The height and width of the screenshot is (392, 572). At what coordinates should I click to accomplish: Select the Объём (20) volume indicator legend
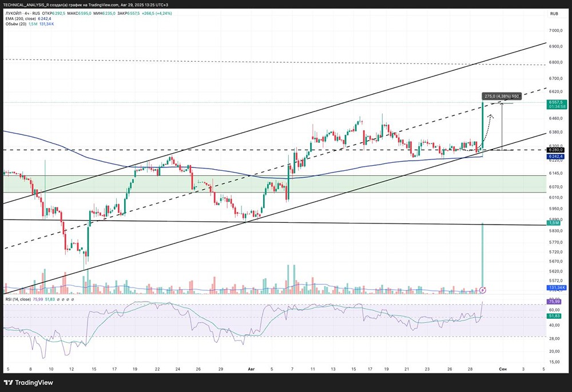click(x=15, y=24)
